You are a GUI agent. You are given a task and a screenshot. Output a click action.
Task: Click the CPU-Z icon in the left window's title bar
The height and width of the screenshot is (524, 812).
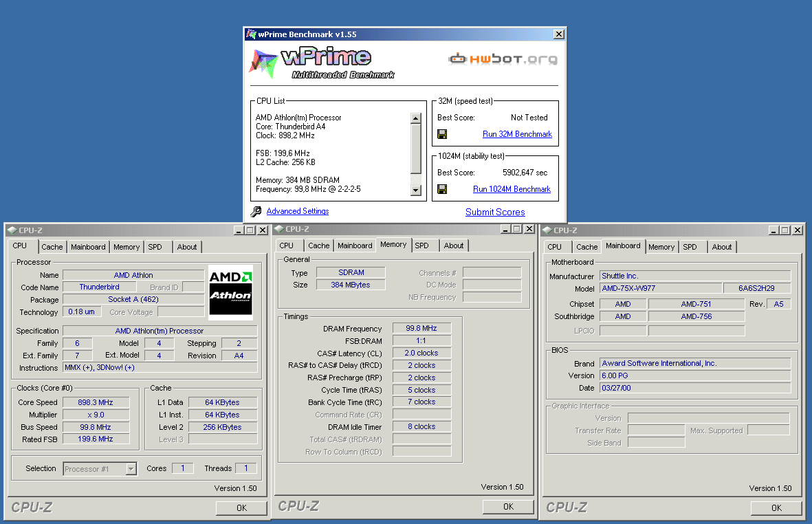[12, 230]
